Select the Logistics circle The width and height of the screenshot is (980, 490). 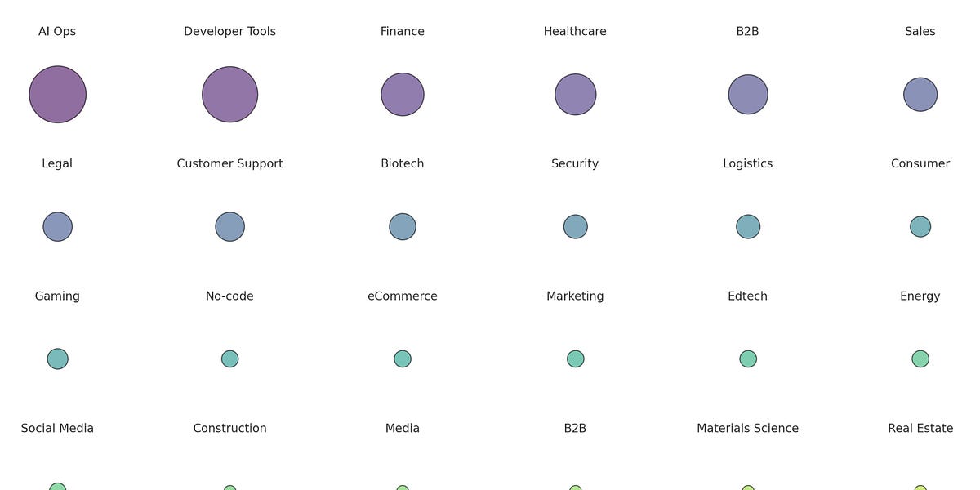pos(748,226)
